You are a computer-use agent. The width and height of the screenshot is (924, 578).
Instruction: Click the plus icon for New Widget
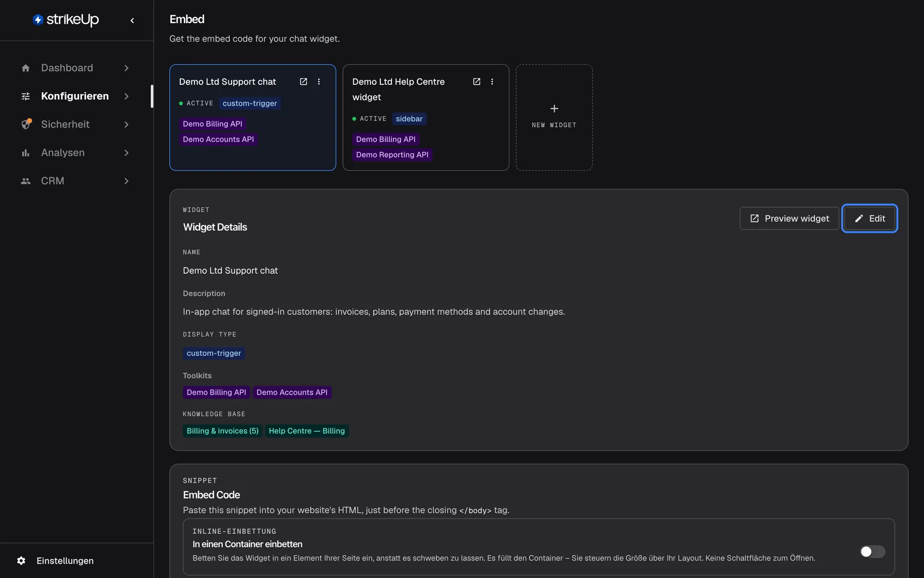(x=554, y=108)
